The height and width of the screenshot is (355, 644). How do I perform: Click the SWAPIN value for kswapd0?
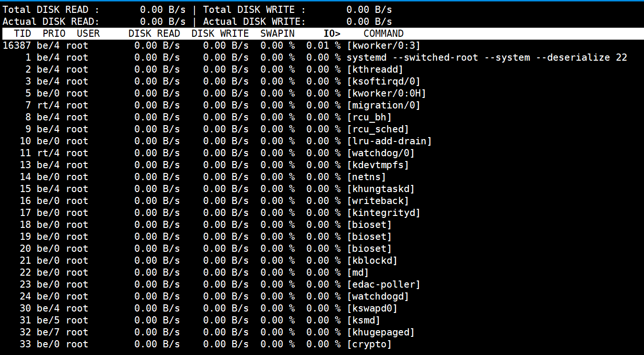[278, 308]
